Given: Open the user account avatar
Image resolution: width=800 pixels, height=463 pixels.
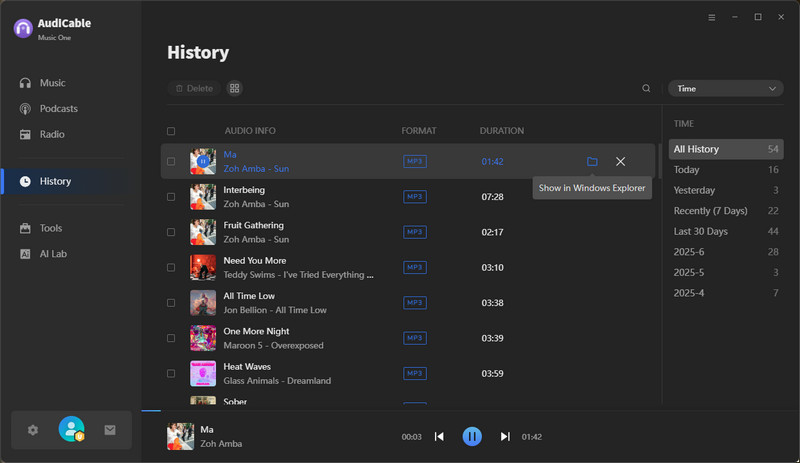Looking at the screenshot, I should click(x=71, y=429).
